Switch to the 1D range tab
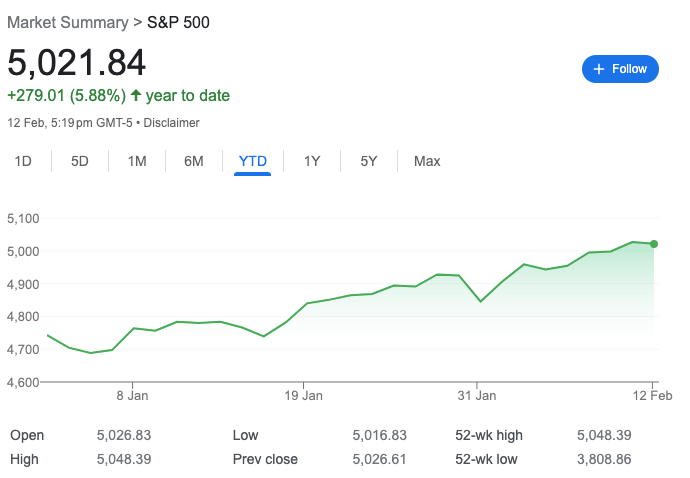 pyautogui.click(x=23, y=161)
